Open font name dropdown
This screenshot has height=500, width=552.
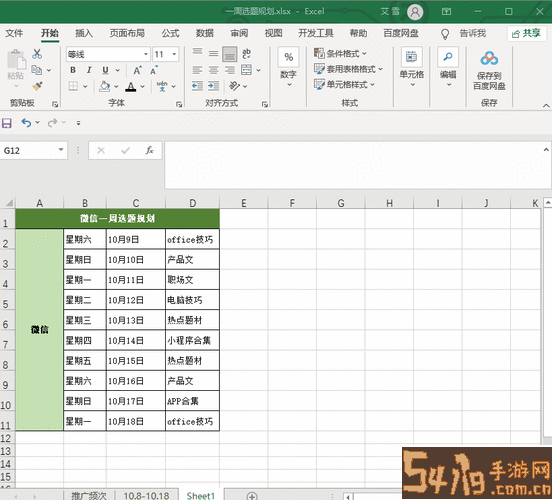point(146,54)
